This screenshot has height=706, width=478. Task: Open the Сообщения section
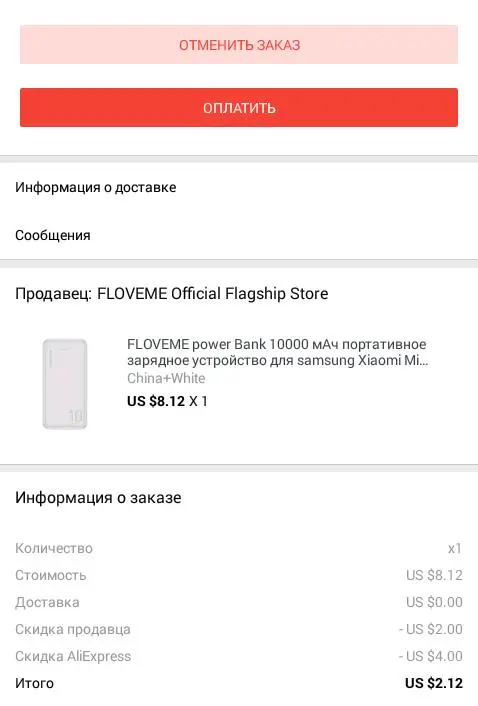239,235
